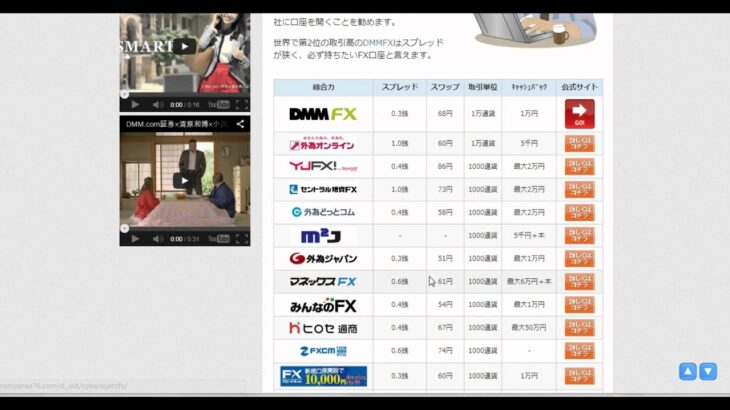Image resolution: width=730 pixels, height=410 pixels.
Task: Click the 外為オンライン logo in the table
Action: click(x=322, y=144)
